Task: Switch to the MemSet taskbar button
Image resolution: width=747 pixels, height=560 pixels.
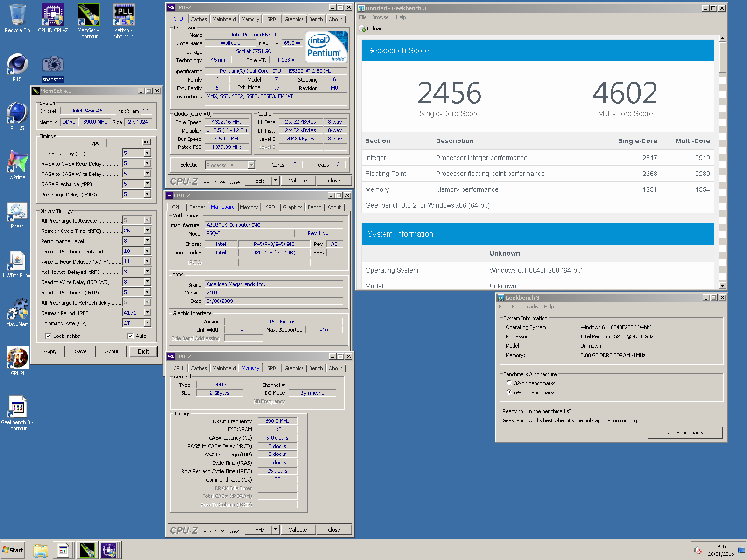Action: coord(87,551)
